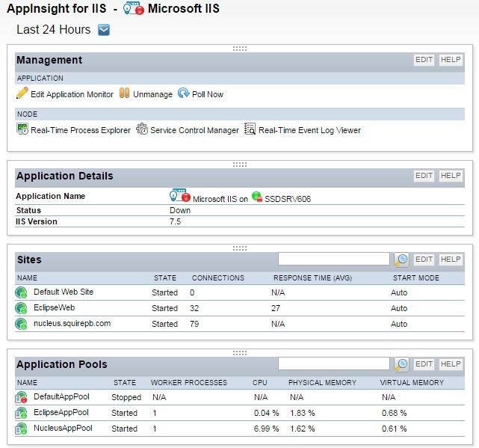479x448 pixels.
Task: Click the Real-Time Event Log Viewer icon
Action: pos(250,129)
